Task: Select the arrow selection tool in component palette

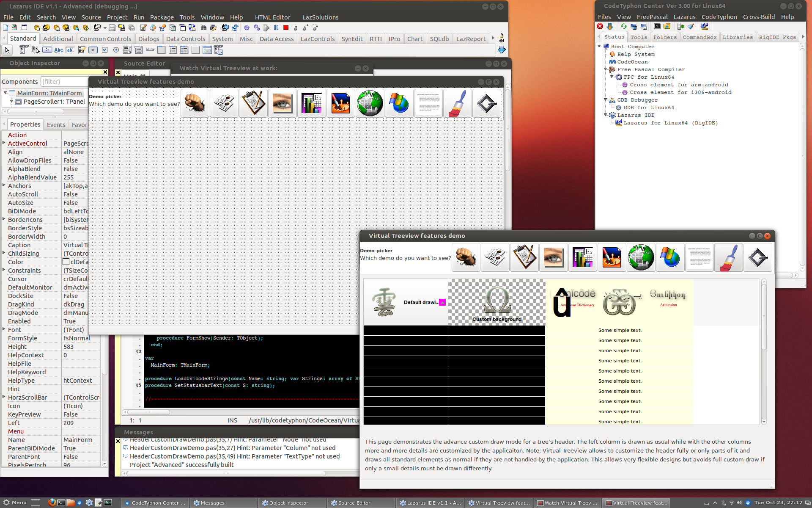Action: 7,50
